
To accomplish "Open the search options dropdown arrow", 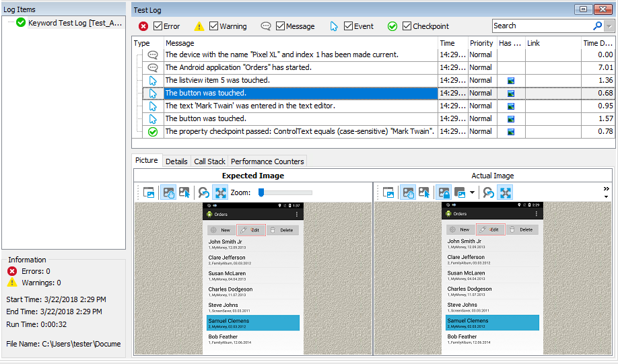I will [x=609, y=26].
